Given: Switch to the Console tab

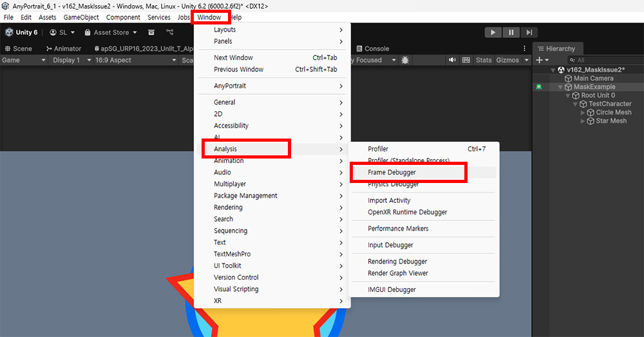Looking at the screenshot, I should [x=376, y=48].
